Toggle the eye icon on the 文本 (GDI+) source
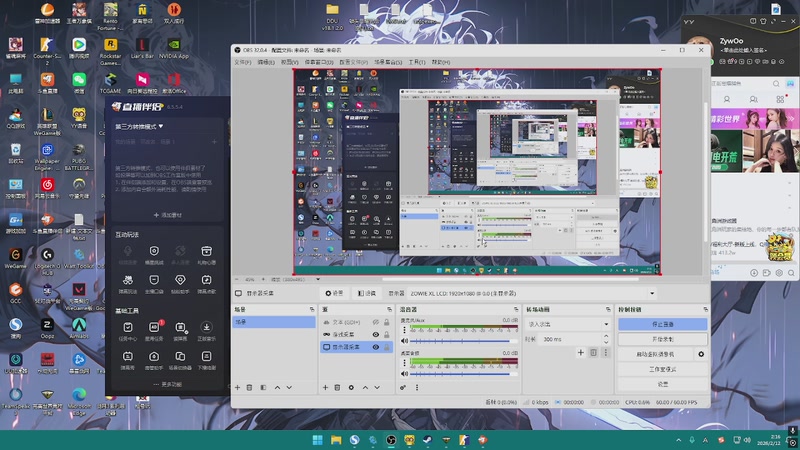 pos(376,323)
